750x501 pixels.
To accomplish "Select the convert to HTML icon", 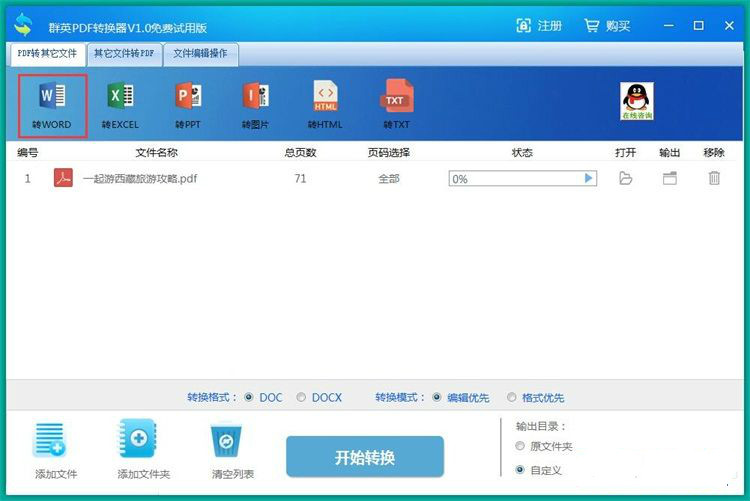I will (325, 106).
